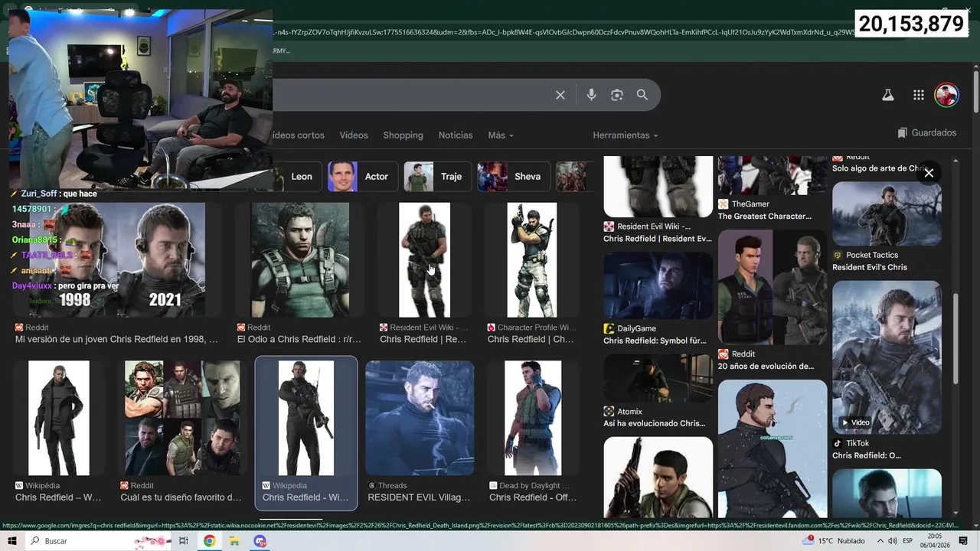Open the Windows Start menu
The image size is (980, 551).
pos(11,541)
